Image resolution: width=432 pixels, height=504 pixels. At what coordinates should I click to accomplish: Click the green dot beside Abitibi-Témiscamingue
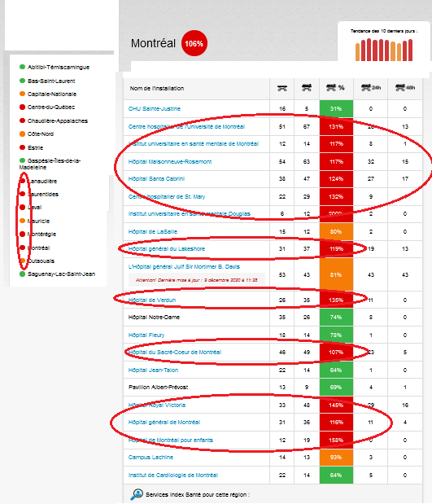coord(22,67)
